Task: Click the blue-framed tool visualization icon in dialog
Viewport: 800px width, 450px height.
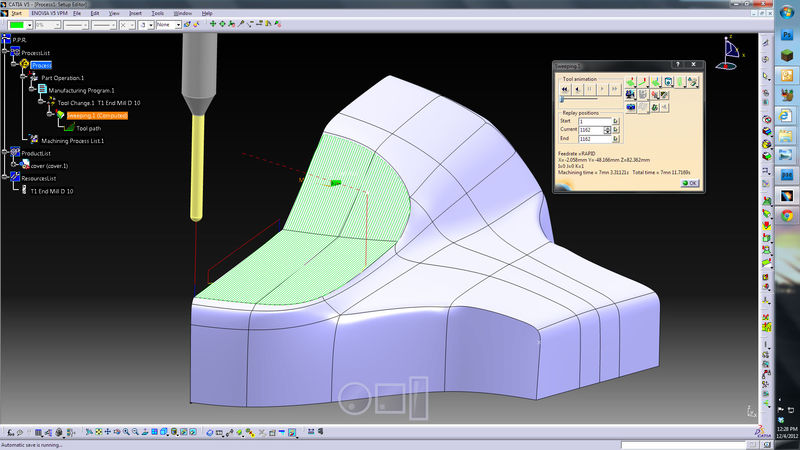Action: tap(668, 82)
